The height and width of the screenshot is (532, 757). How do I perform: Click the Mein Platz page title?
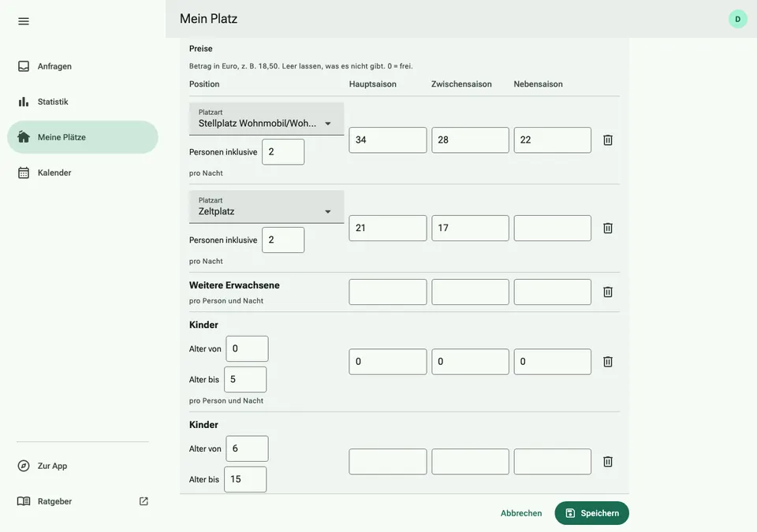(208, 19)
